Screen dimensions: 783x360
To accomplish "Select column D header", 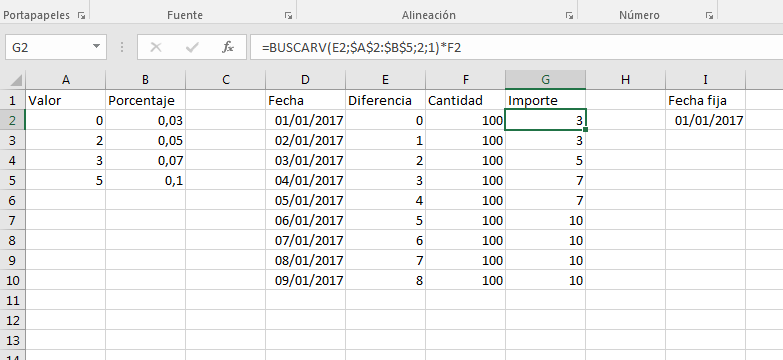I will (305, 80).
